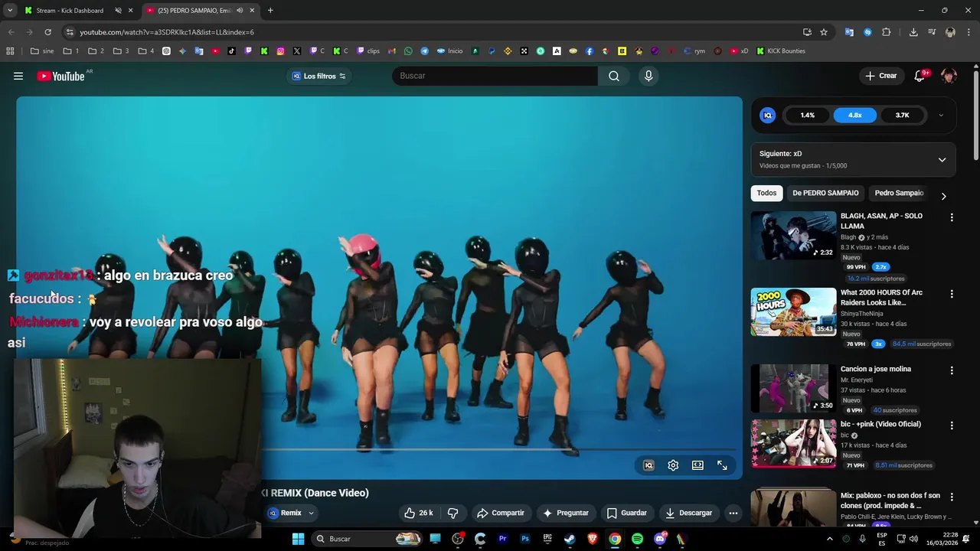Open the KICK Bounties bookmark
Screen dimensions: 980x551
point(781,51)
